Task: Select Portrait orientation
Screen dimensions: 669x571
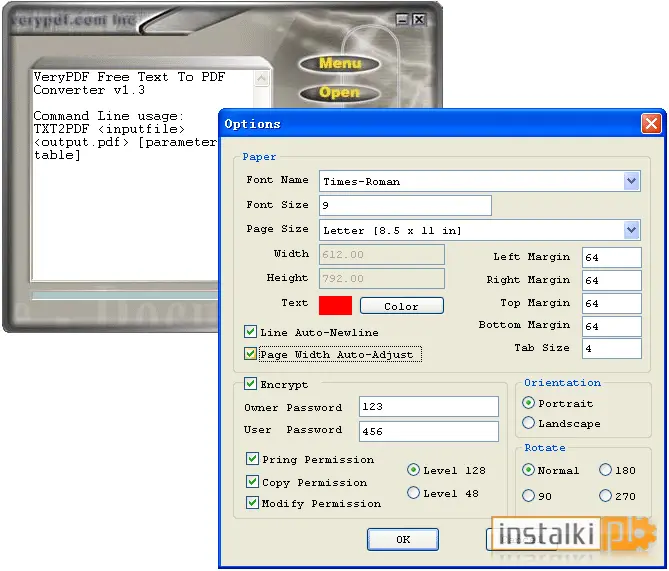Action: click(x=528, y=403)
